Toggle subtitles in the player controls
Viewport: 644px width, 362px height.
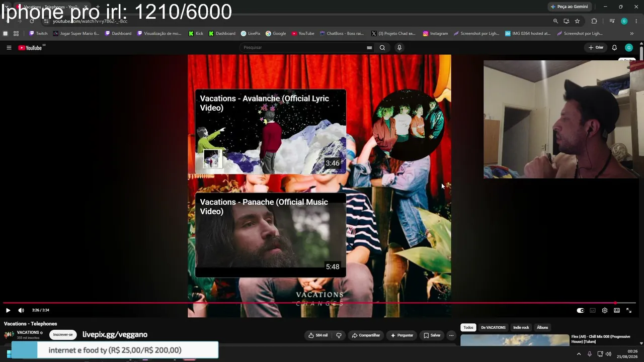point(593,311)
